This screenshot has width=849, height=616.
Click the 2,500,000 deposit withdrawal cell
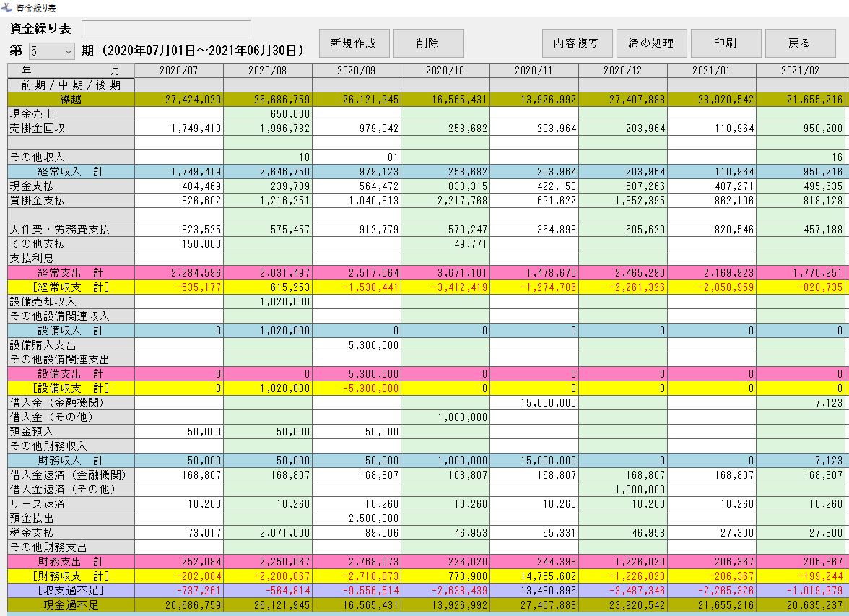(x=357, y=519)
